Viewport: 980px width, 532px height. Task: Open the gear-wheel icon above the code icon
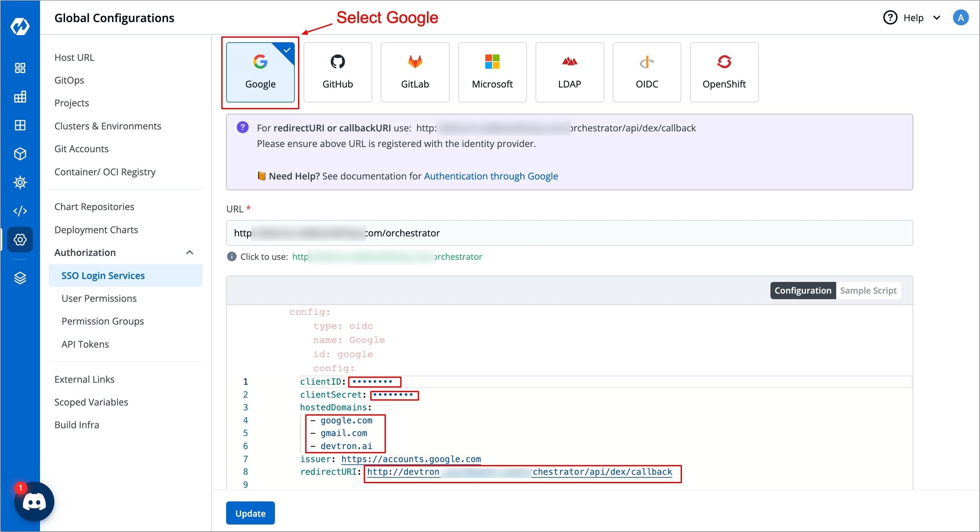point(20,182)
